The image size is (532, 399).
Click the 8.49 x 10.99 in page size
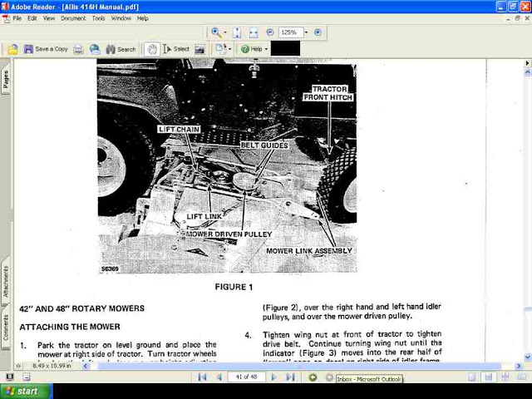[x=52, y=366]
